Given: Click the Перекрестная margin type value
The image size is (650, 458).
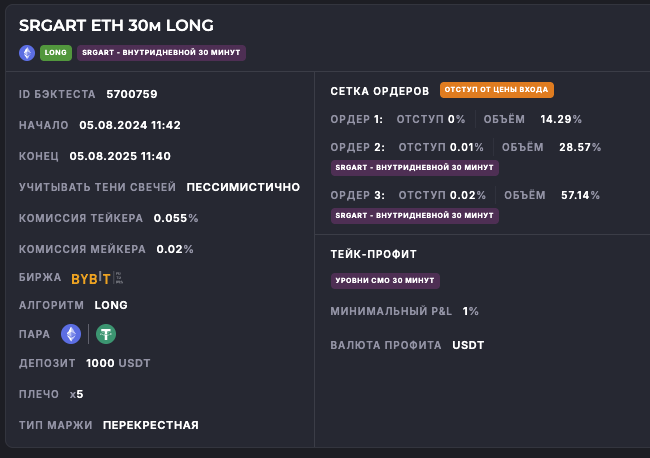Looking at the screenshot, I should pyautogui.click(x=150, y=425).
